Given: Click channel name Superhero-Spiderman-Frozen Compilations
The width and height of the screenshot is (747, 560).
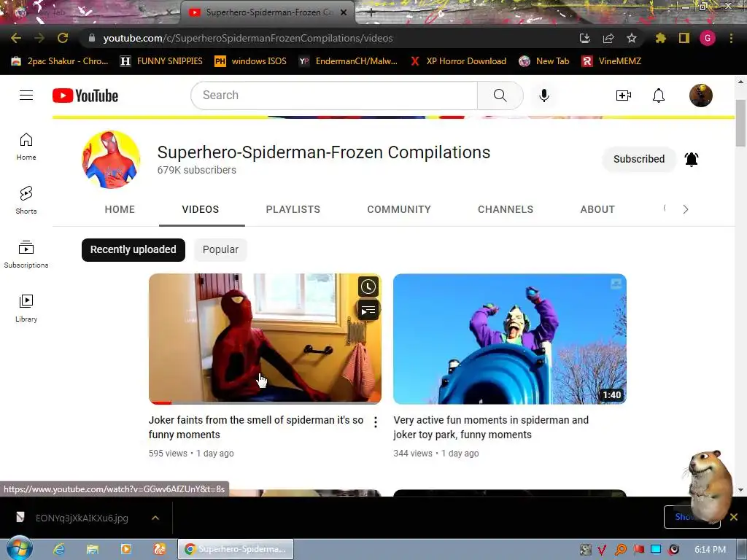Looking at the screenshot, I should [x=324, y=152].
